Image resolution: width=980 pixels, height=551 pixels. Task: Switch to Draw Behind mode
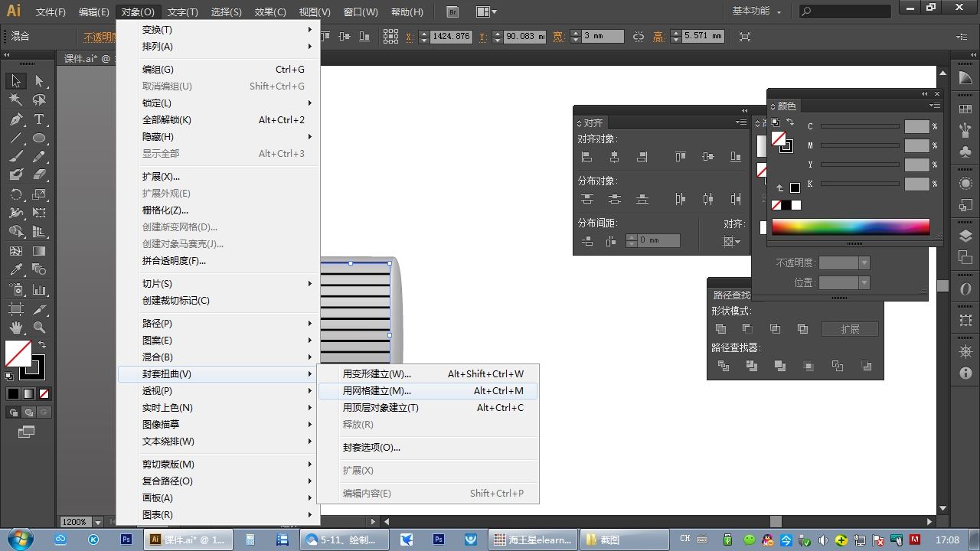coord(28,412)
